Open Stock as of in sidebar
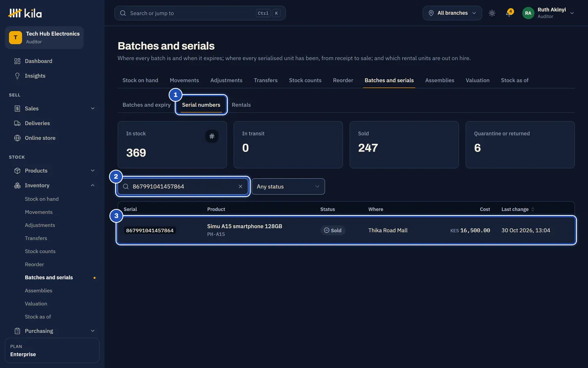Screen dimensions: 588x368 [38, 317]
